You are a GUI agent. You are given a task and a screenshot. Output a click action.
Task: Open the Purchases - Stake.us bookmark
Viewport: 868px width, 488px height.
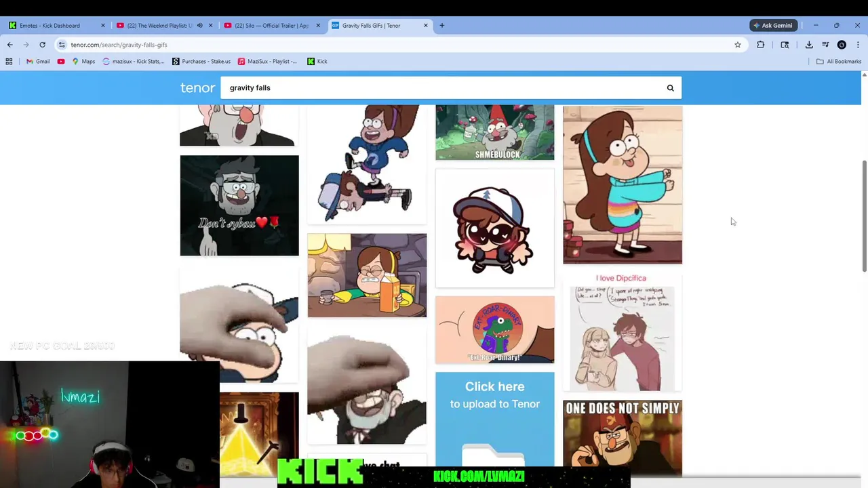pyautogui.click(x=201, y=61)
